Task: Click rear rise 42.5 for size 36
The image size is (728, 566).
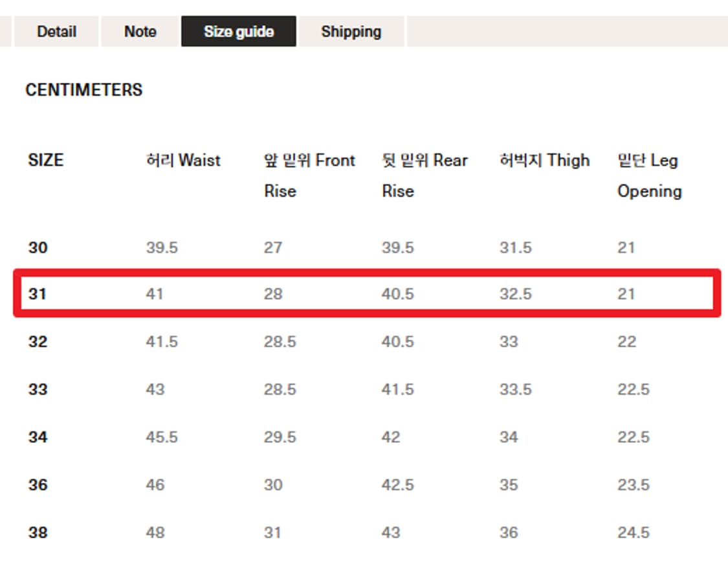Action: pyautogui.click(x=398, y=484)
